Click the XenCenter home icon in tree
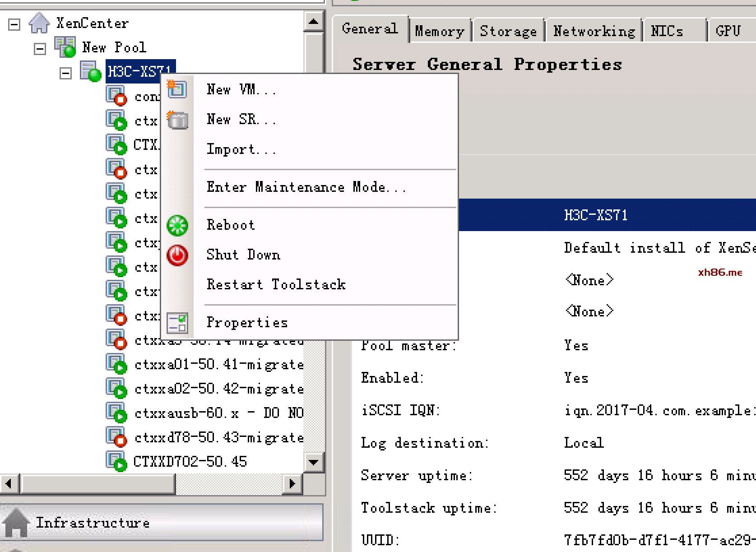 39,23
